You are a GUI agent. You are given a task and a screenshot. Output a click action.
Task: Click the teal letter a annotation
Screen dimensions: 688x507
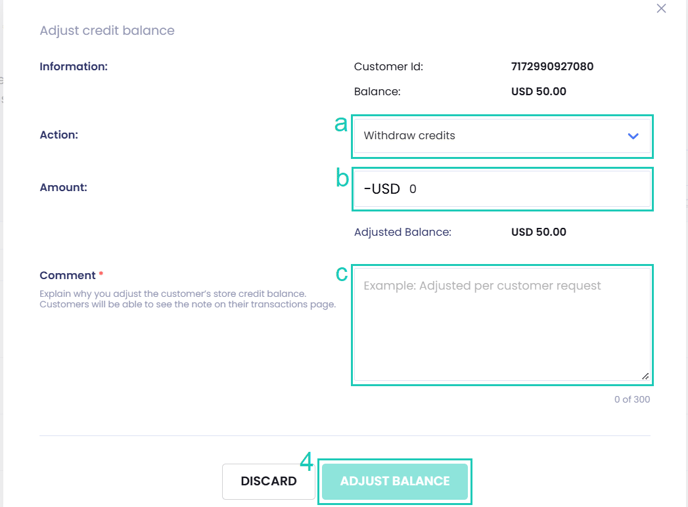tap(340, 124)
